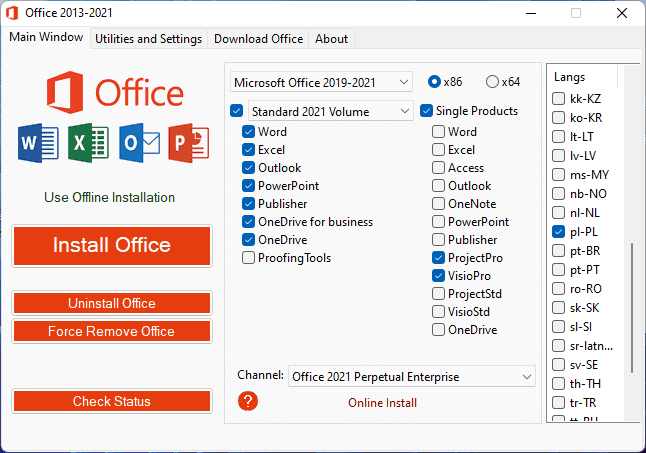This screenshot has width=646, height=453.
Task: Uncheck Excel in the suite list
Action: [x=248, y=149]
